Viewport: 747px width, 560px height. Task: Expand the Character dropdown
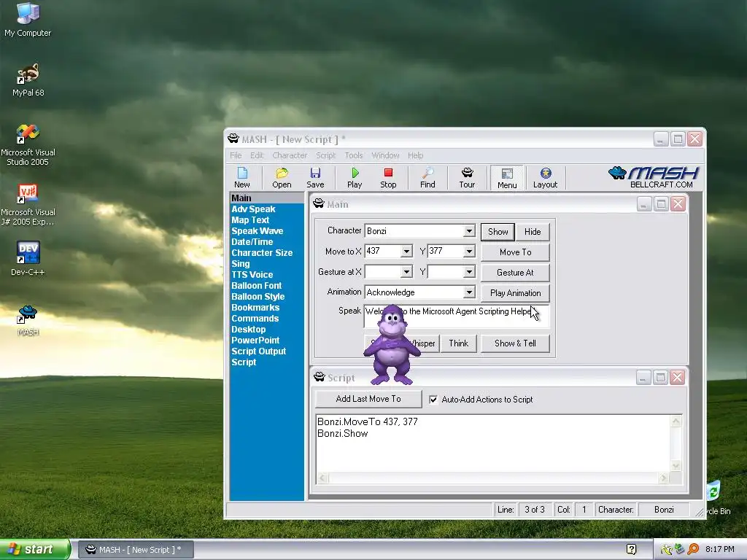(x=469, y=231)
